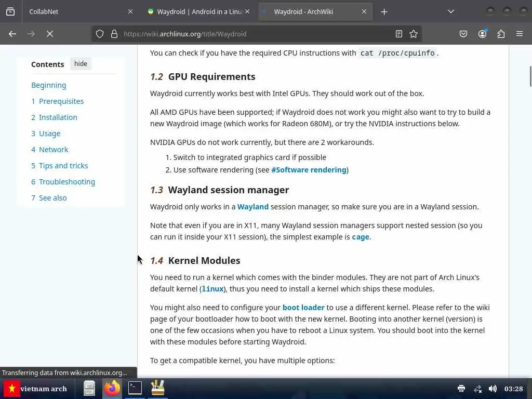Image resolution: width=532 pixels, height=399 pixels.
Task: Open the file manager taskbar icon
Action: tap(89, 389)
